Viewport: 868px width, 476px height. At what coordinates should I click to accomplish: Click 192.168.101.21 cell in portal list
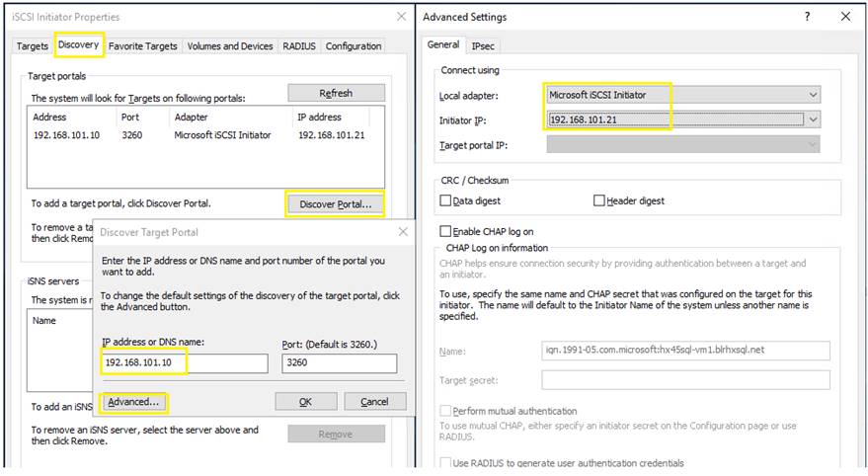pyautogui.click(x=332, y=135)
